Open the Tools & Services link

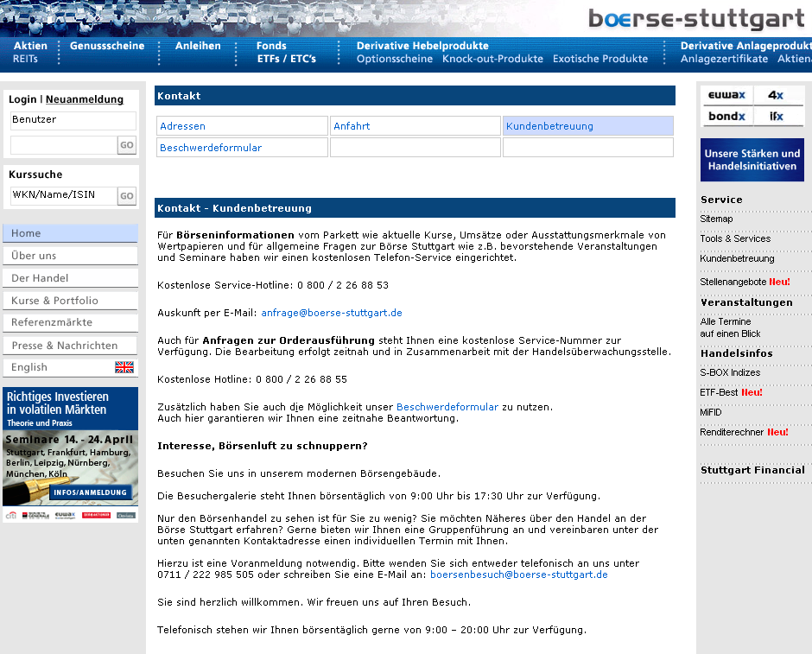pyautogui.click(x=735, y=238)
